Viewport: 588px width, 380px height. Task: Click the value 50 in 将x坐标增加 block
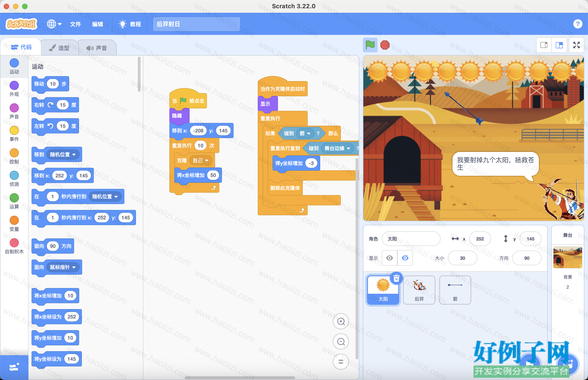click(x=213, y=175)
